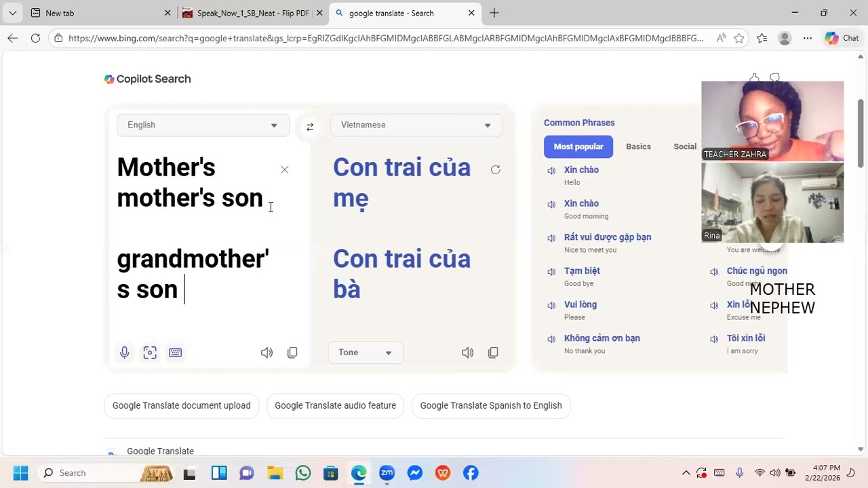Click the Teacher Zahra video thumbnail
The height and width of the screenshot is (488, 868).
point(772,121)
